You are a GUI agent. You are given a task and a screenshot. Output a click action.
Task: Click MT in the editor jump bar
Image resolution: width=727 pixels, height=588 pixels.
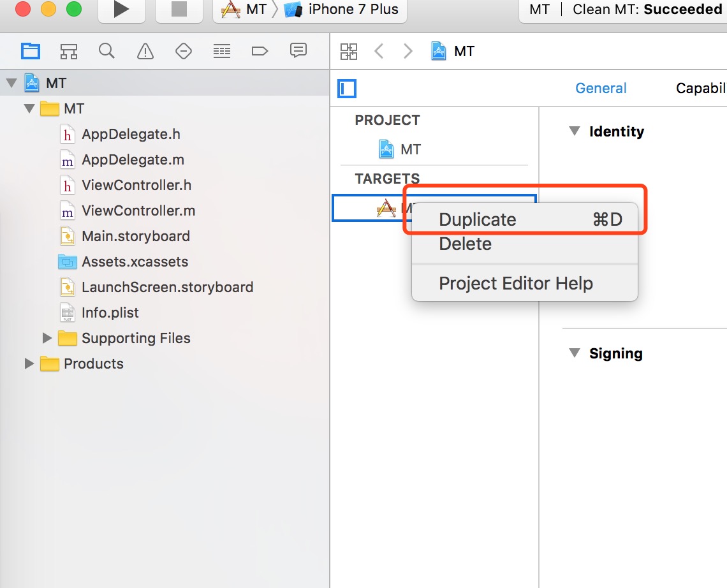[453, 51]
